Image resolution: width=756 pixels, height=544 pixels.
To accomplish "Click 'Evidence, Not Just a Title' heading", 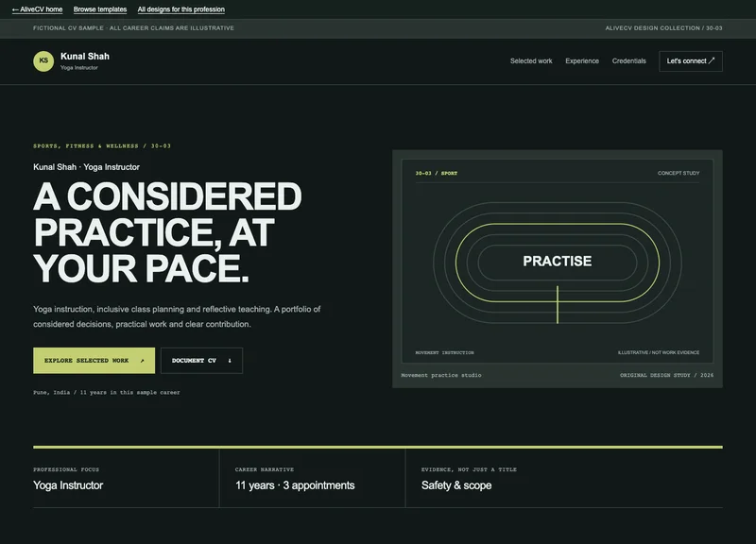I will (x=469, y=469).
